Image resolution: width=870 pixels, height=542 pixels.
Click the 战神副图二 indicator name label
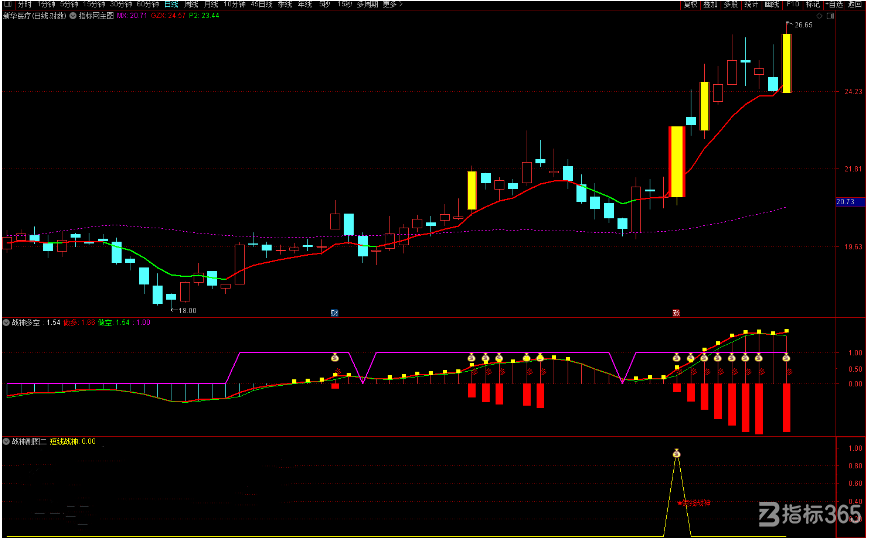pos(29,442)
